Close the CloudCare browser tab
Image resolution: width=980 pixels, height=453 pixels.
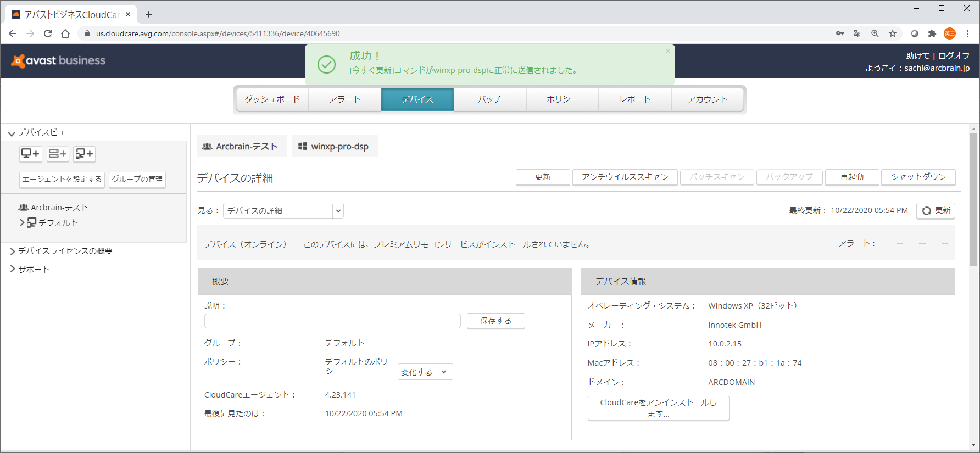pos(128,14)
